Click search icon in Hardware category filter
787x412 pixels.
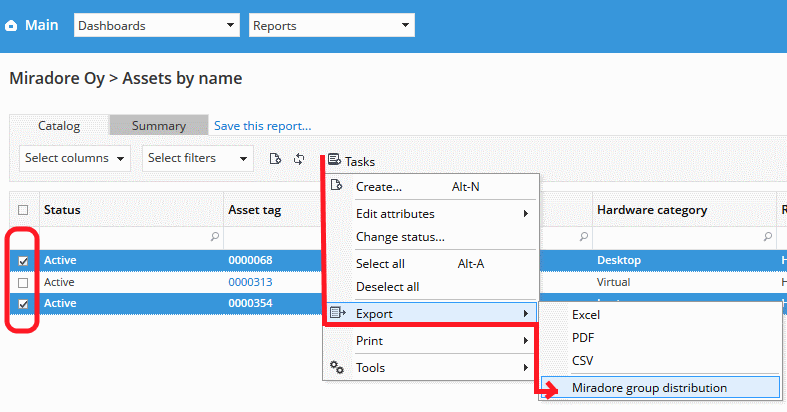767,237
